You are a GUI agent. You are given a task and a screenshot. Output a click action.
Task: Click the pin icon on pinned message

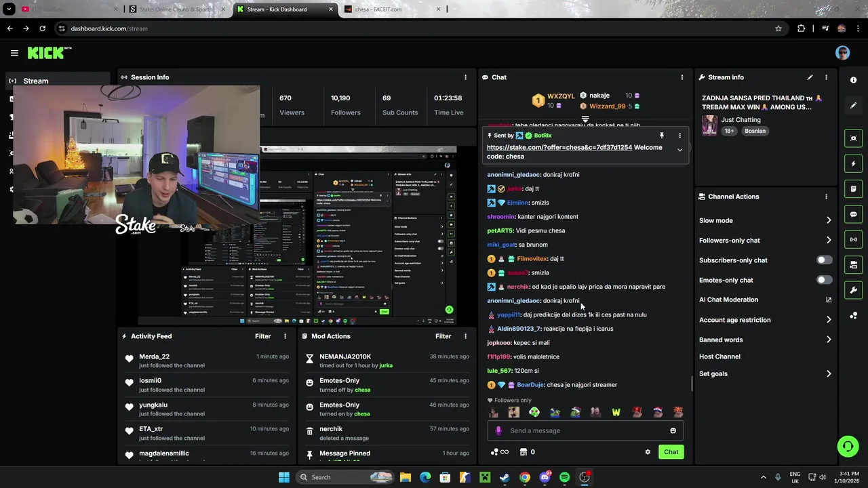coord(662,136)
